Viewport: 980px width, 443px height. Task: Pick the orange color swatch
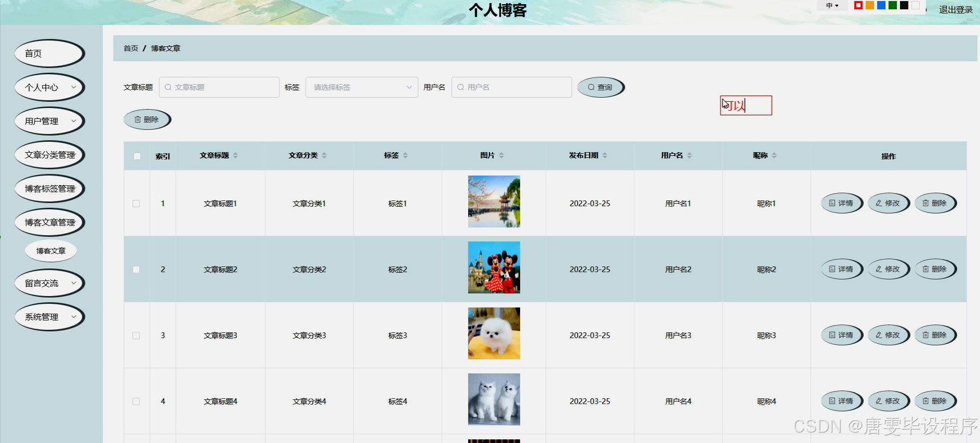(x=869, y=5)
